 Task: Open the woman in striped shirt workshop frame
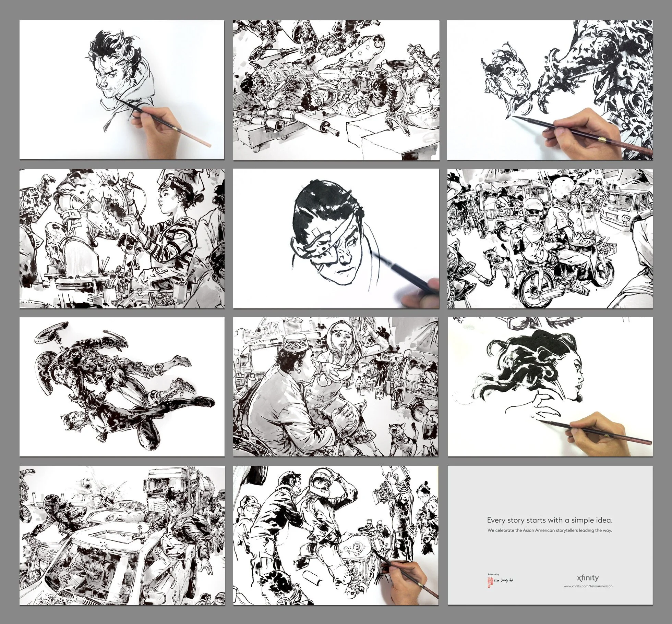point(122,238)
